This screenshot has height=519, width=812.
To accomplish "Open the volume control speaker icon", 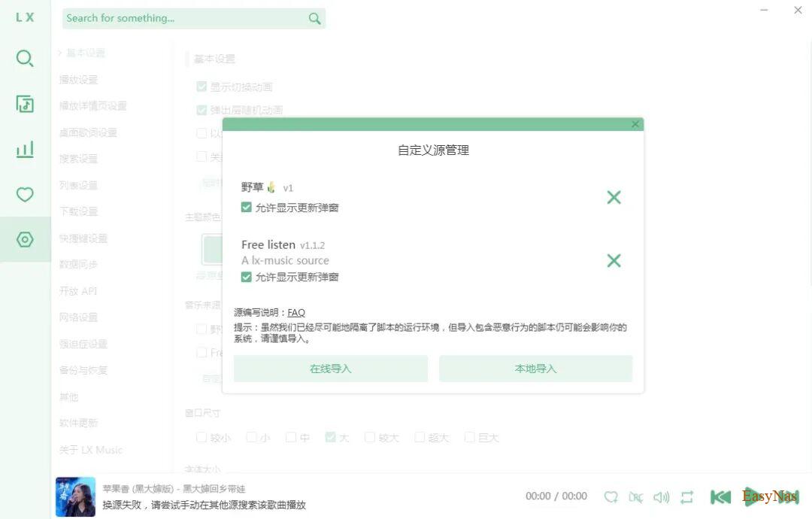I will click(x=662, y=497).
